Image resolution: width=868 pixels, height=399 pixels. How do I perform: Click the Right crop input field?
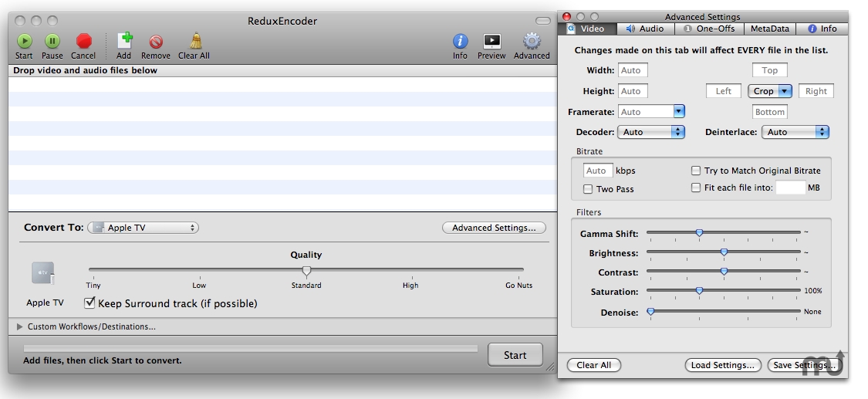816,91
